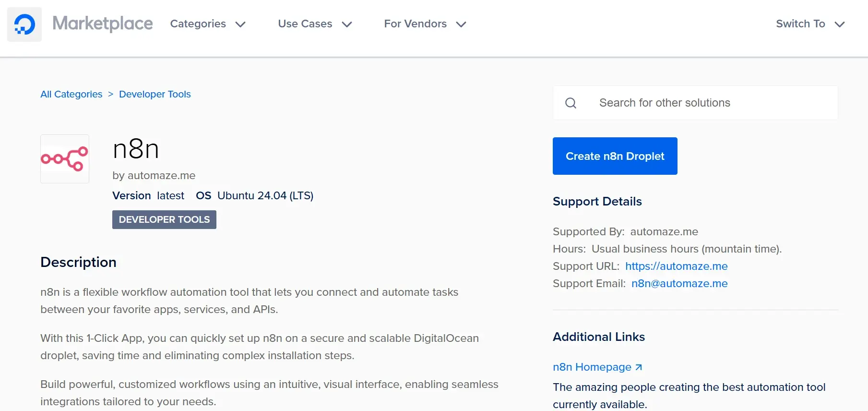This screenshot has height=411, width=868.
Task: Click the Create n8n Droplet button
Action: [x=615, y=156]
